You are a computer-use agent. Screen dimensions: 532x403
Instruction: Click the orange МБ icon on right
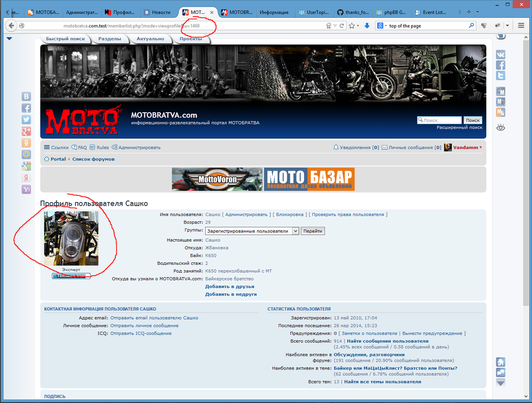click(501, 112)
